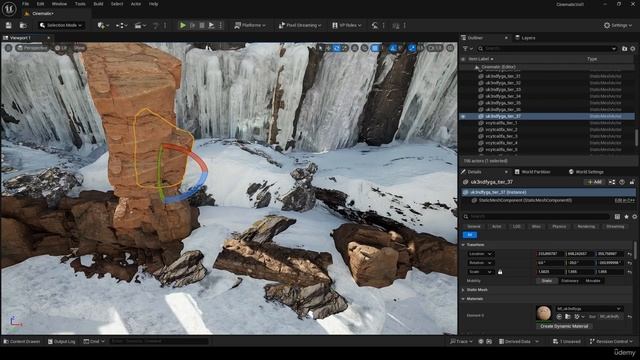Open Outliner settings gear
Viewport: 640px width, 360px height.
[633, 49]
